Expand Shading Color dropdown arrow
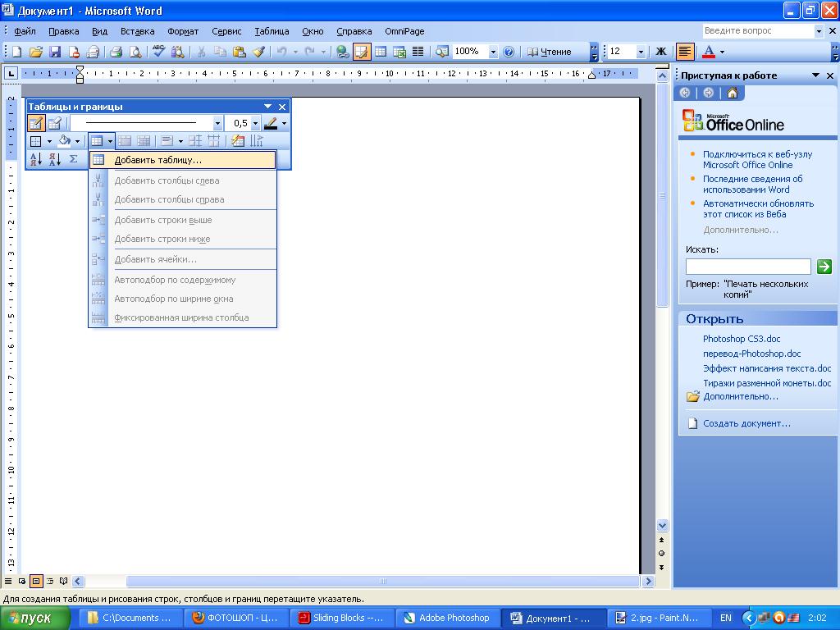Screen dimensions: 840x630 [78, 141]
